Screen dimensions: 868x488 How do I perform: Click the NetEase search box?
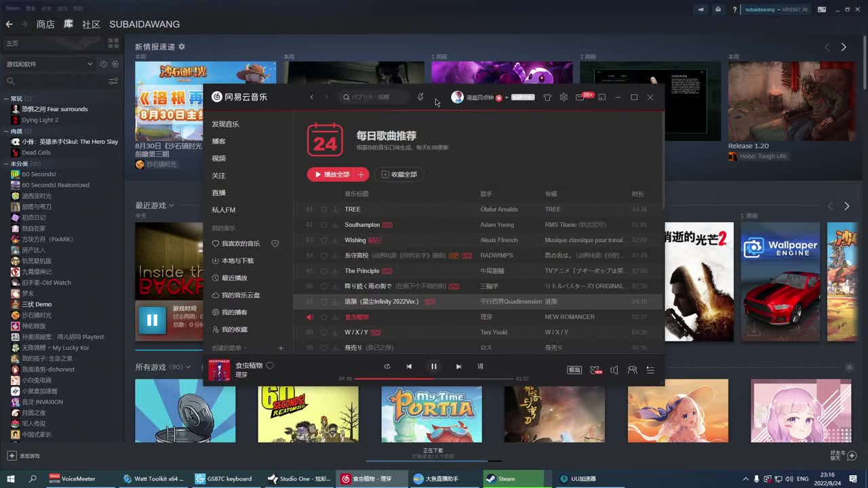pos(375,97)
